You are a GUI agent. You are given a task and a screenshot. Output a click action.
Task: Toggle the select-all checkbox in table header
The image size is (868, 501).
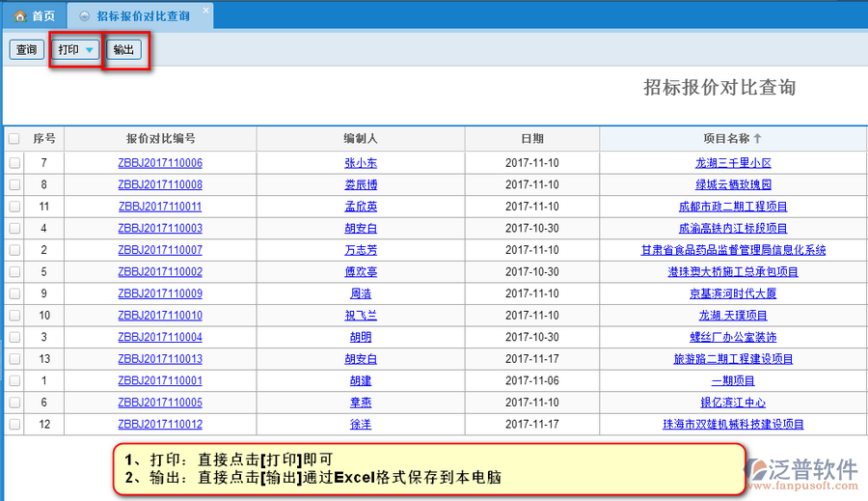tap(14, 139)
